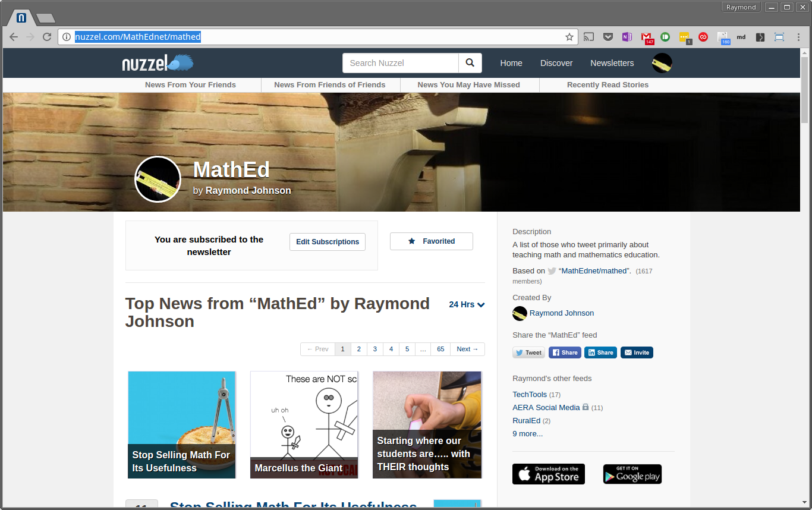Go to the Next page of results
Image resolution: width=812 pixels, height=510 pixels.
pyautogui.click(x=467, y=349)
